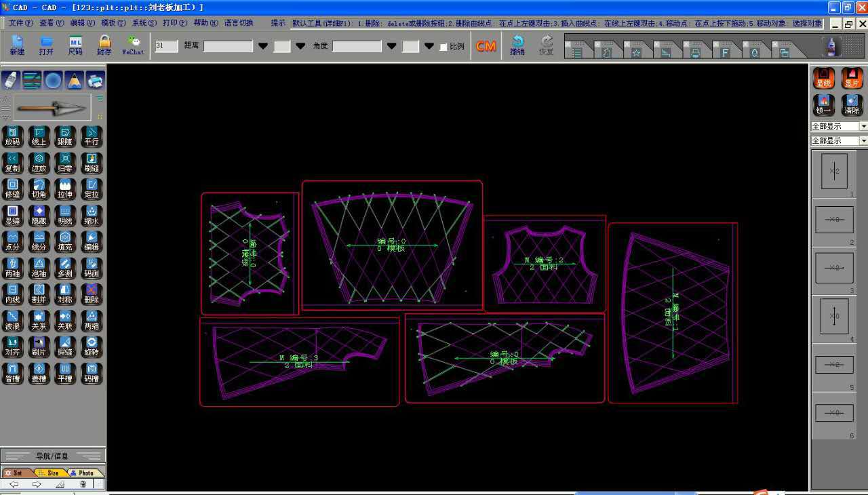Open the 文件 menu
Viewport: 868px width, 495px height.
coord(20,23)
